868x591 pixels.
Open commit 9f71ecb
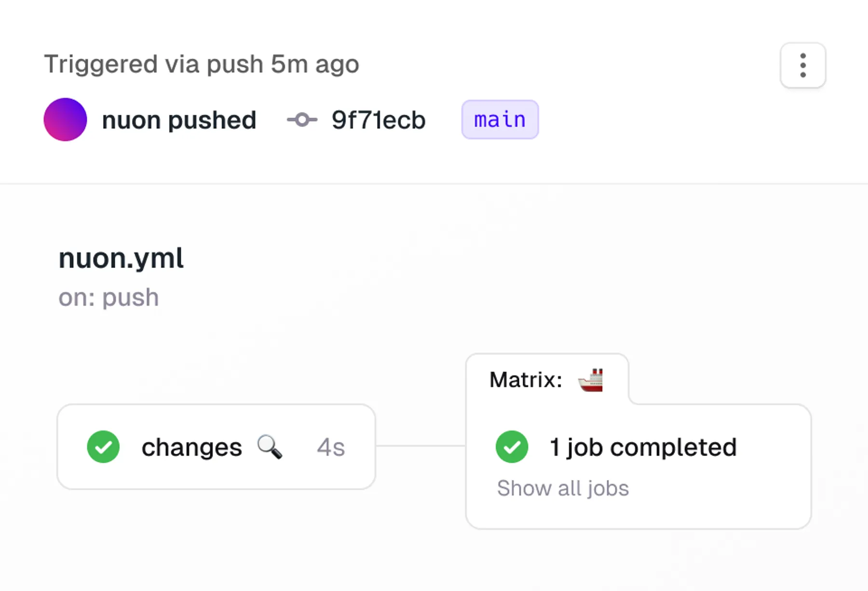[x=379, y=120]
